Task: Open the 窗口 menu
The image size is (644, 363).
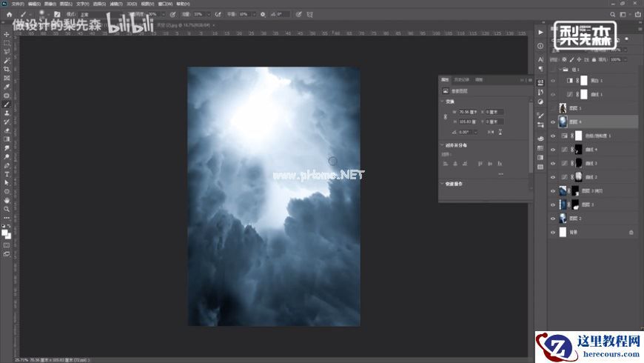Action: 164,4
